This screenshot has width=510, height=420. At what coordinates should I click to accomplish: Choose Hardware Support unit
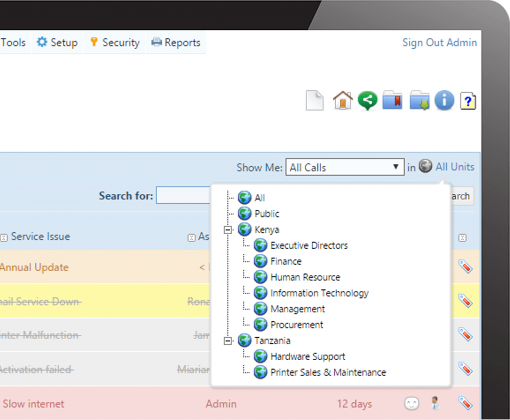click(x=308, y=357)
